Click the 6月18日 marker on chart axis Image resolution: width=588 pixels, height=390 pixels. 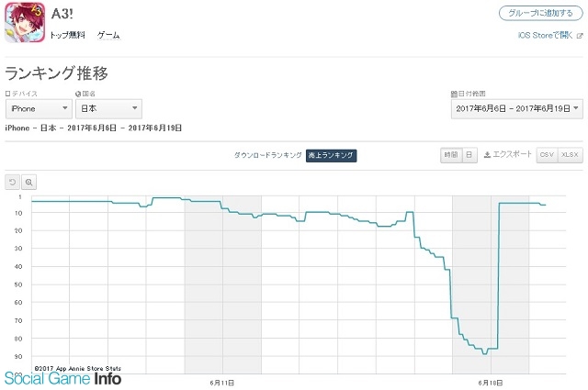click(x=490, y=383)
